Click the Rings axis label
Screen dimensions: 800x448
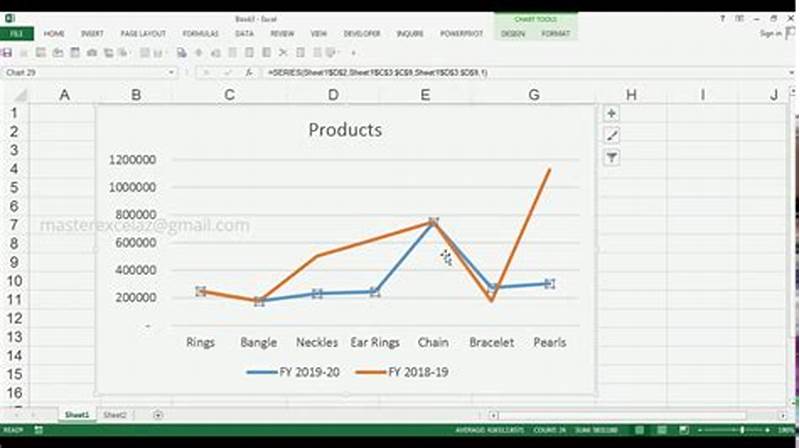pyautogui.click(x=201, y=342)
